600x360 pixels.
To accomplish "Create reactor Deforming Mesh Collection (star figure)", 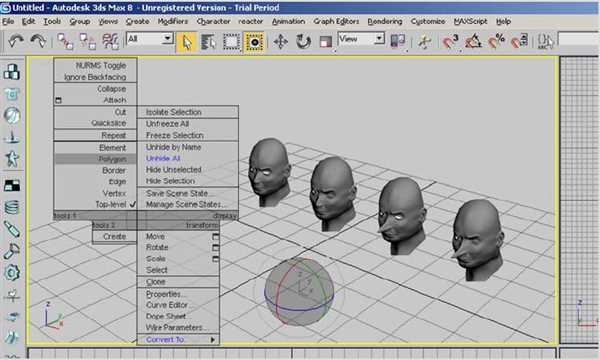I will tap(12, 159).
